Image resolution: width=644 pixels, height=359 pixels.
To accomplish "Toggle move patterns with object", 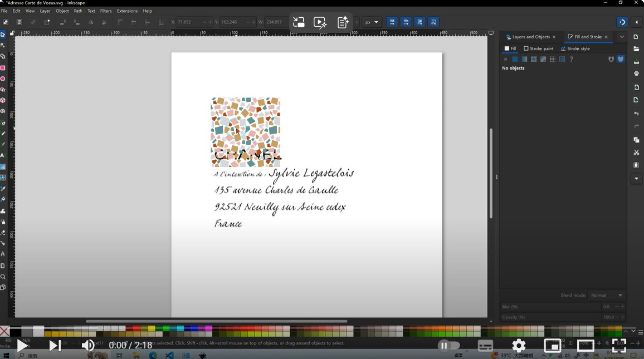I will [x=433, y=22].
